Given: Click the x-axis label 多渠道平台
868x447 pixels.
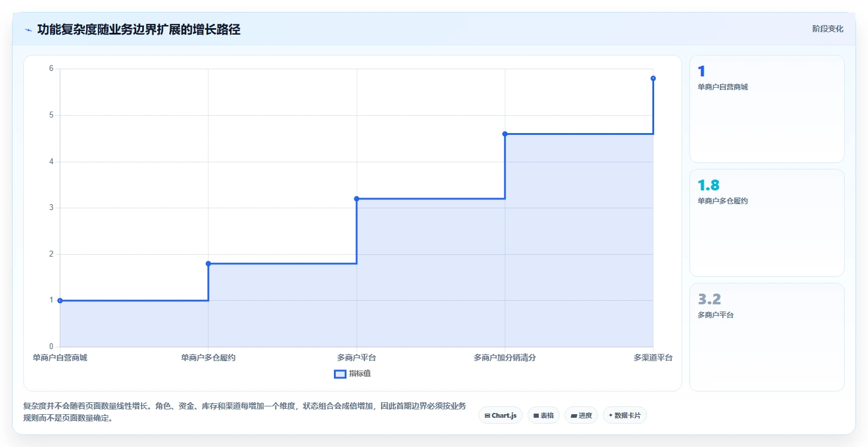Looking at the screenshot, I should pos(653,358).
